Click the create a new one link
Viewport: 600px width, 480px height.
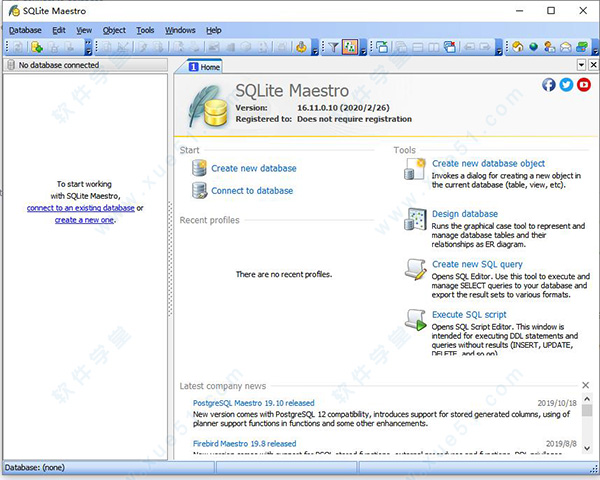pyautogui.click(x=84, y=220)
